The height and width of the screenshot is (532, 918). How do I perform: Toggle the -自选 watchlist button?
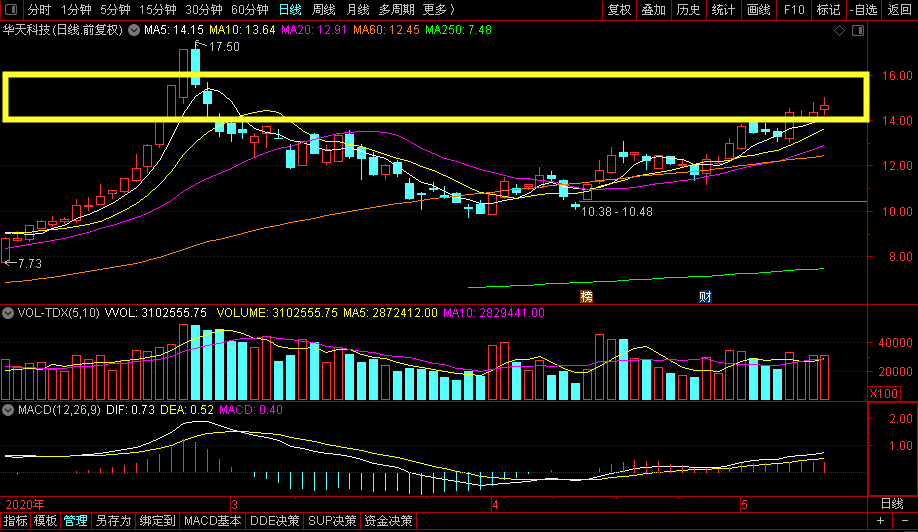[864, 9]
